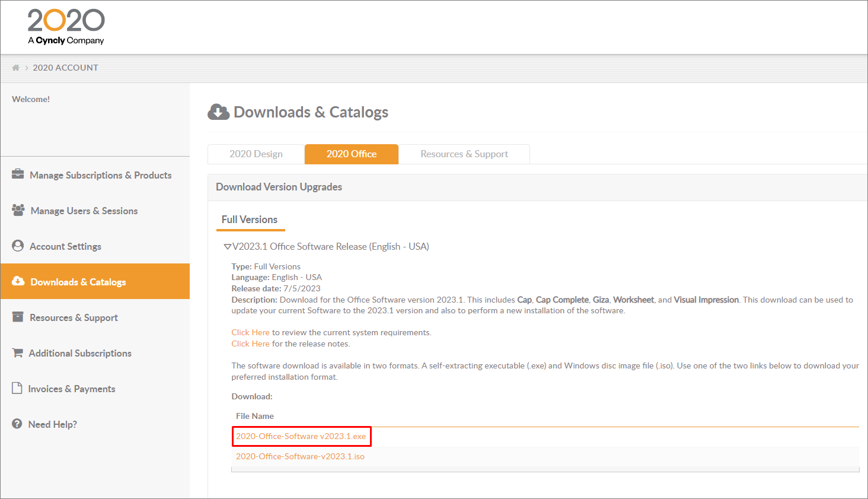Click the Download: label
The image size is (868, 499).
click(252, 396)
